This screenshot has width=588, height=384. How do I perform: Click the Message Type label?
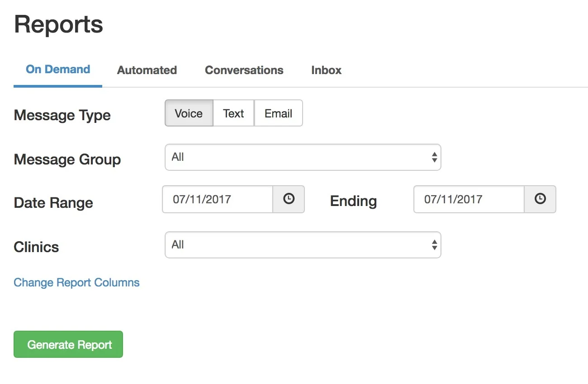[62, 115]
